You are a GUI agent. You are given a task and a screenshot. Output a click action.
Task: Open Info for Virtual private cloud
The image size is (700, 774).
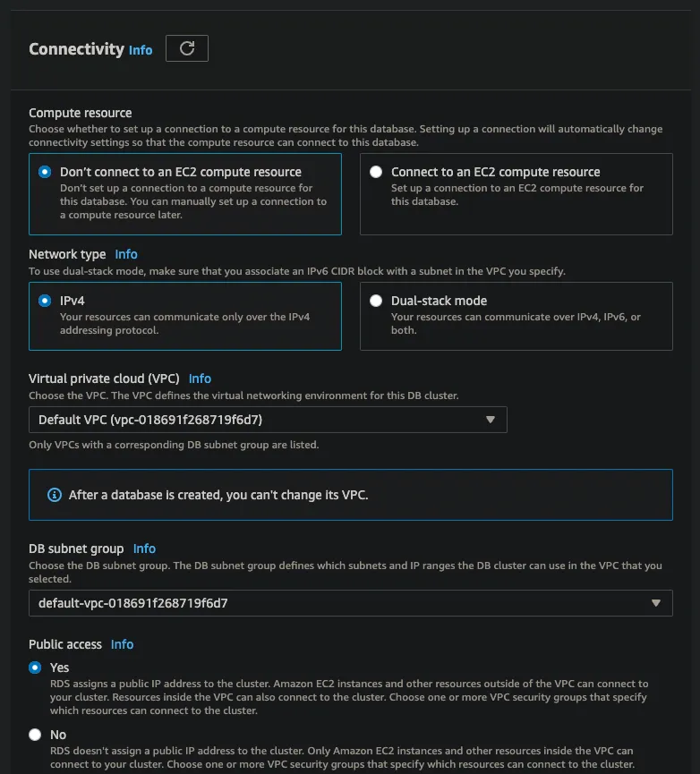pyautogui.click(x=200, y=378)
